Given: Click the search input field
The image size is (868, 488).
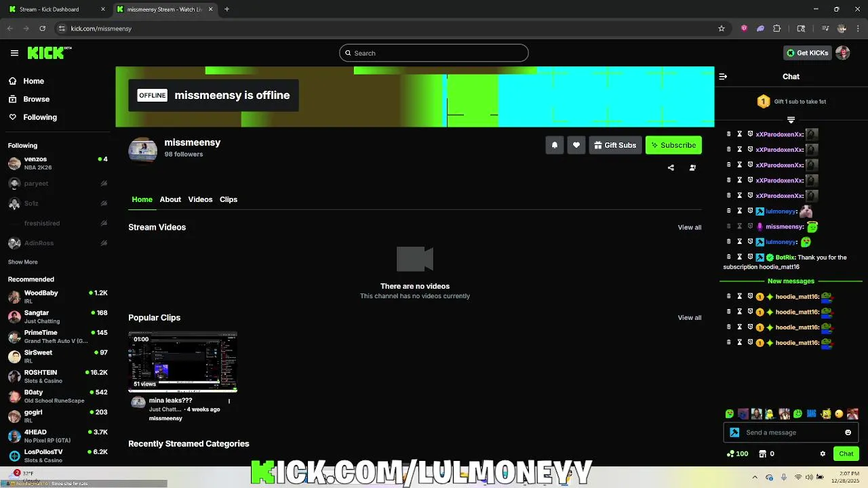Looking at the screenshot, I should tap(434, 53).
